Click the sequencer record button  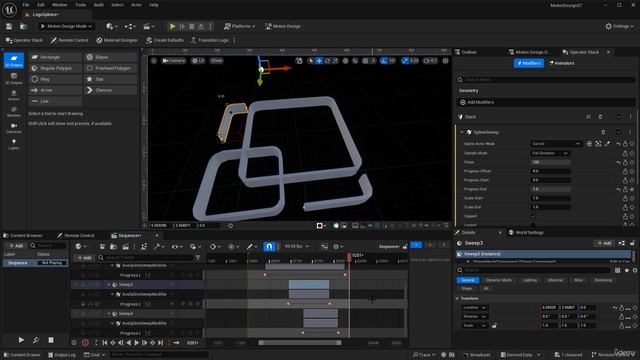click(x=85, y=343)
